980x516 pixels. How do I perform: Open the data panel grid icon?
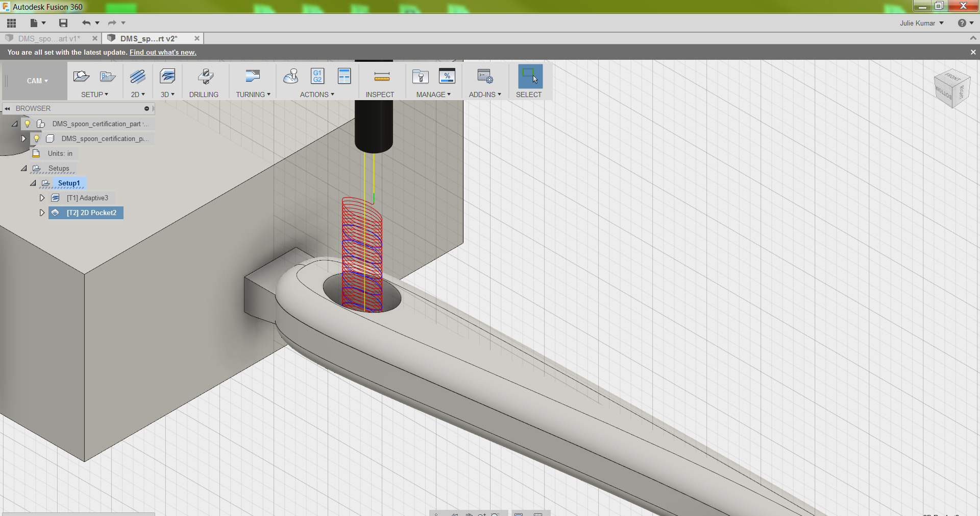pos(11,23)
